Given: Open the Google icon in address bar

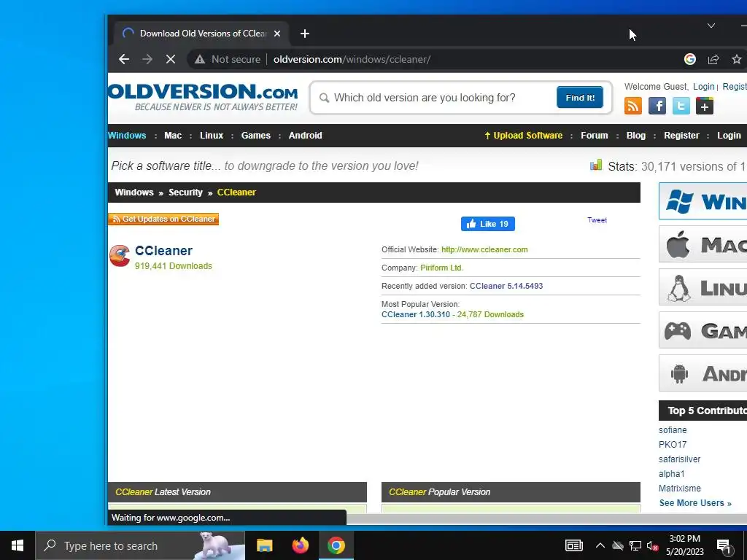Looking at the screenshot, I should [690, 59].
